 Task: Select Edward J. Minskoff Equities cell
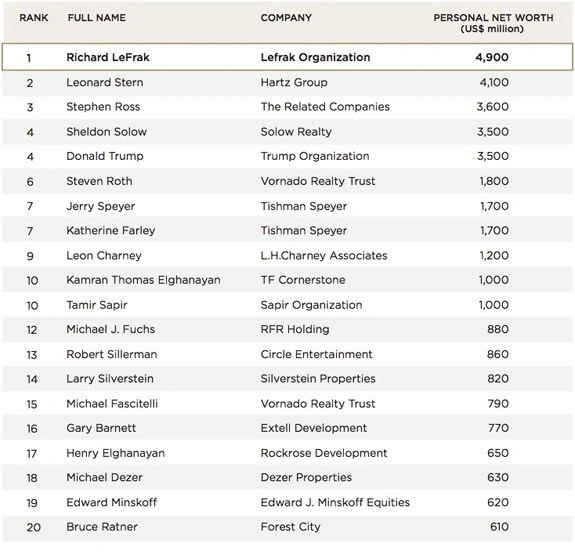tap(335, 502)
